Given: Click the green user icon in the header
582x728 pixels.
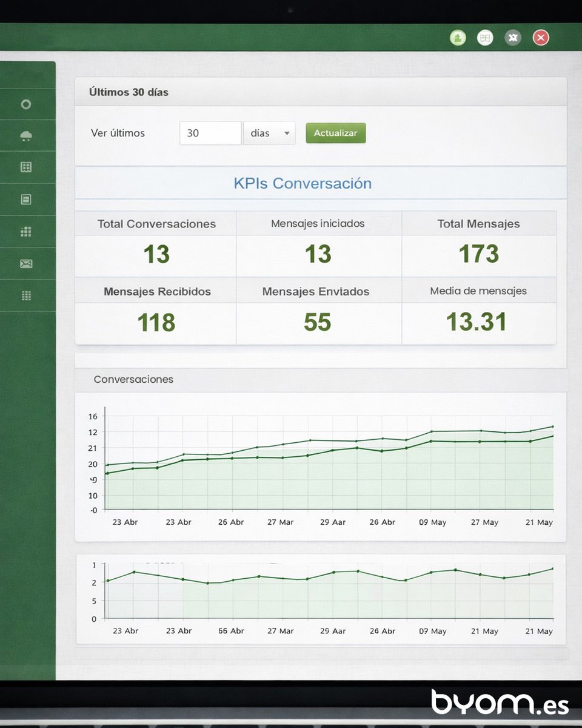Looking at the screenshot, I should coord(458,38).
